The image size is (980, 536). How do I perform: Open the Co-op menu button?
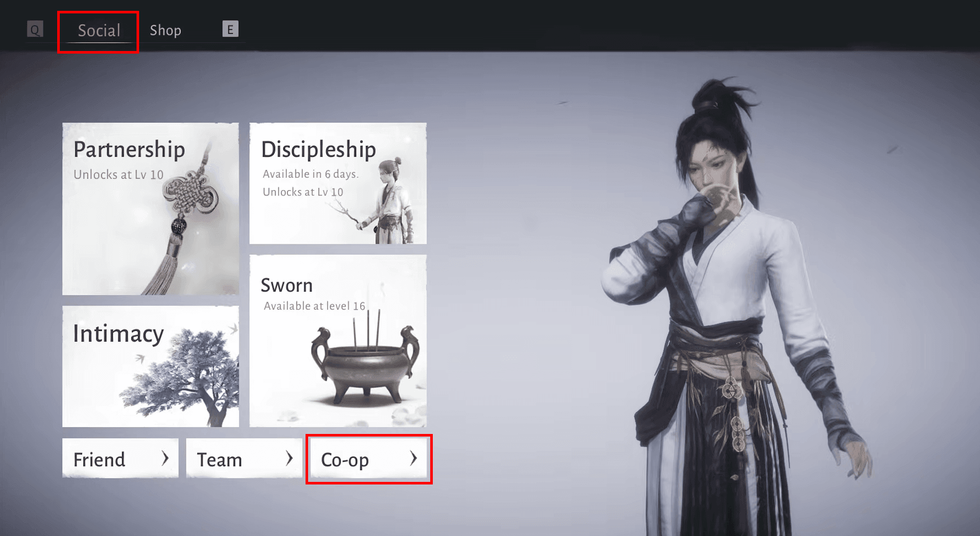[368, 459]
